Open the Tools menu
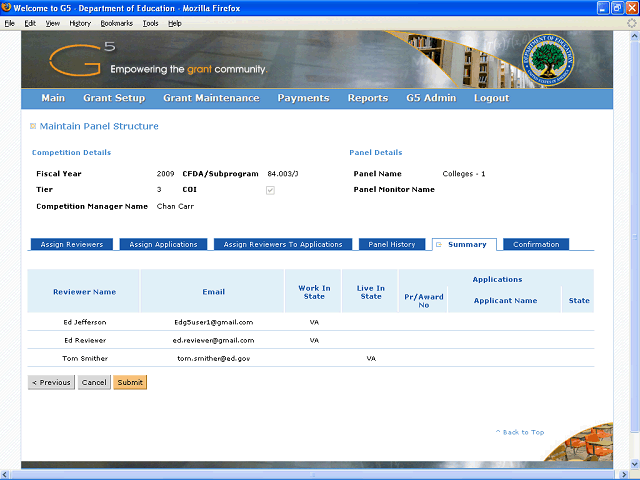The image size is (640, 480). tap(151, 23)
